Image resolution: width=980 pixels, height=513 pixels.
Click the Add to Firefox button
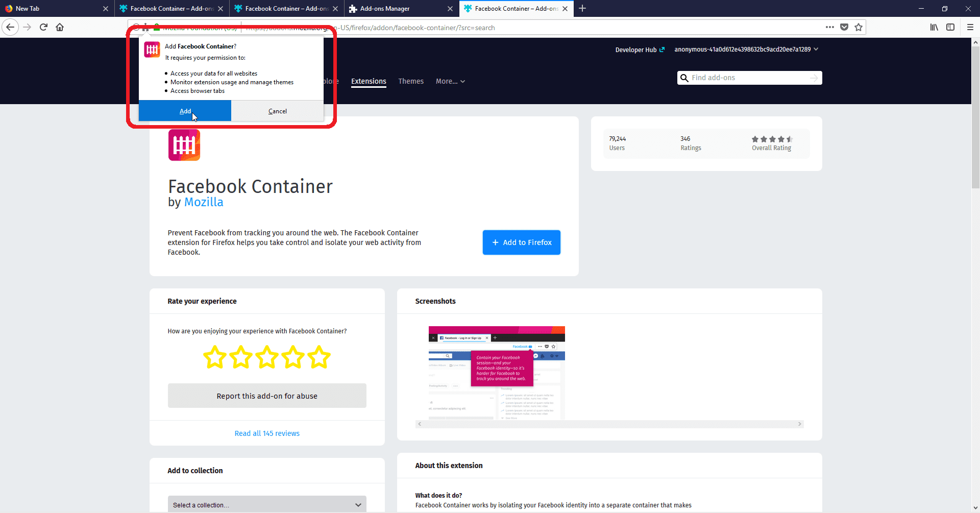pos(521,242)
